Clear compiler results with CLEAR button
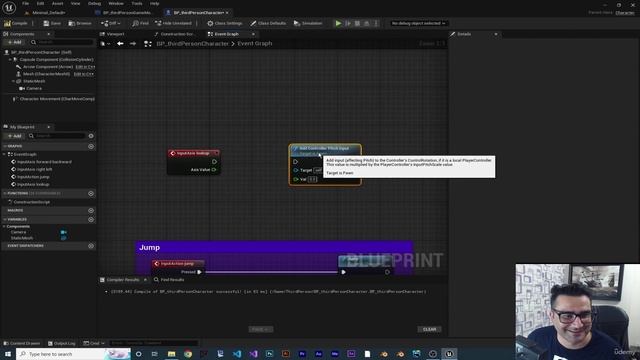The width and height of the screenshot is (640, 360). pyautogui.click(x=429, y=329)
